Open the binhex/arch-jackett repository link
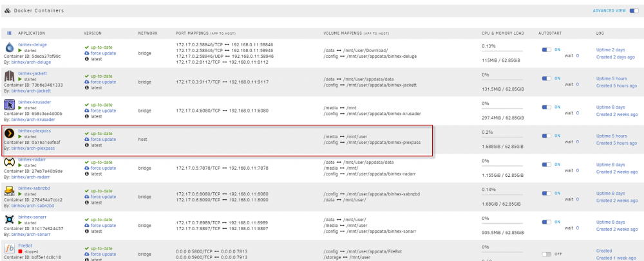The image size is (644, 261). click(x=31, y=91)
